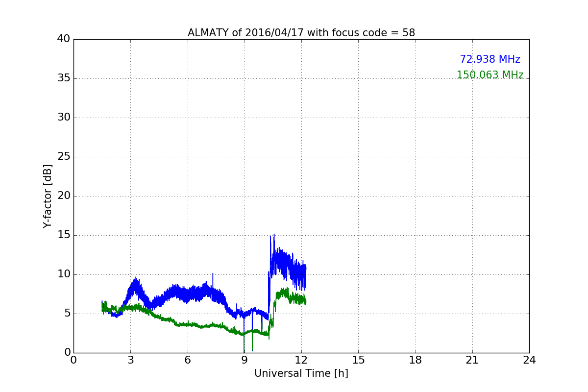Click the x-axis tick label '6'
Viewport: 588px width, 392px height.
188,360
